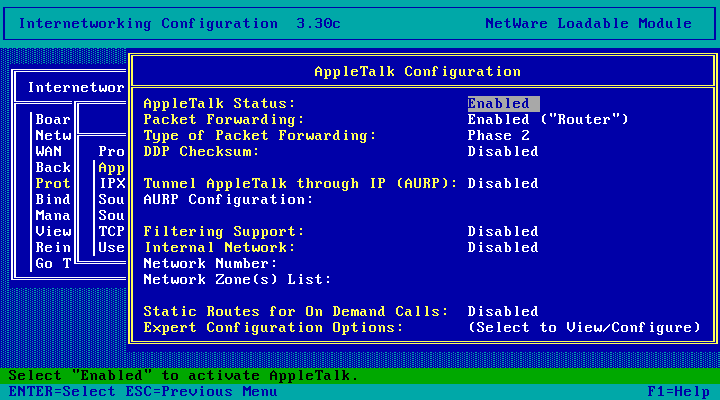Select the highlighted Prot menu entry
This screenshot has width=720, height=400.
[x=53, y=184]
